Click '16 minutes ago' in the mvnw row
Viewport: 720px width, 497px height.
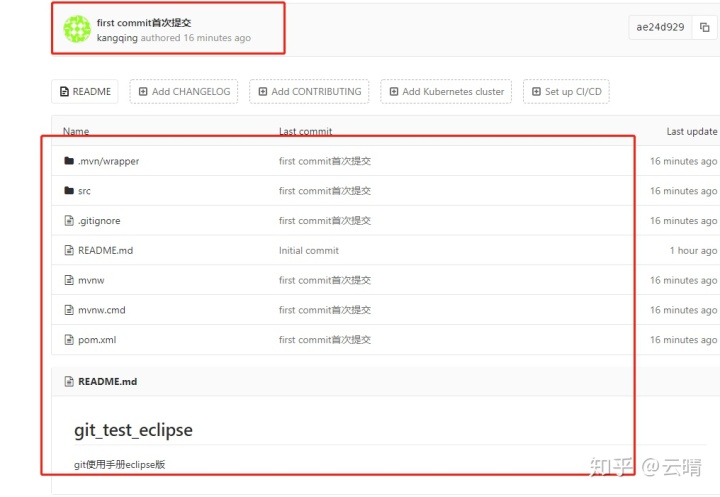683,280
